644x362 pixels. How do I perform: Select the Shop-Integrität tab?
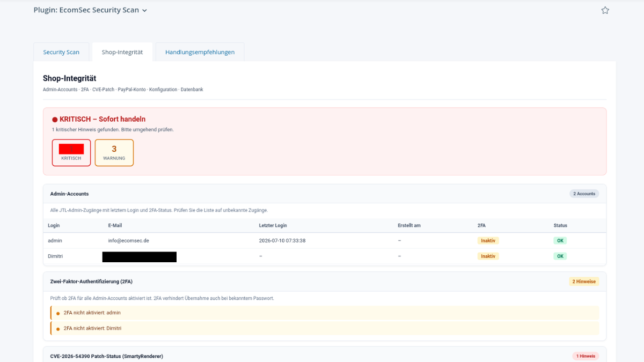coord(122,52)
